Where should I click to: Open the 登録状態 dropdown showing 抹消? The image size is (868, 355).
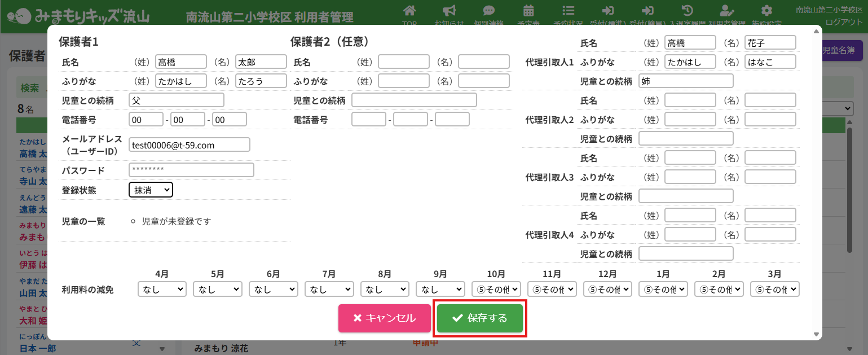coord(151,190)
